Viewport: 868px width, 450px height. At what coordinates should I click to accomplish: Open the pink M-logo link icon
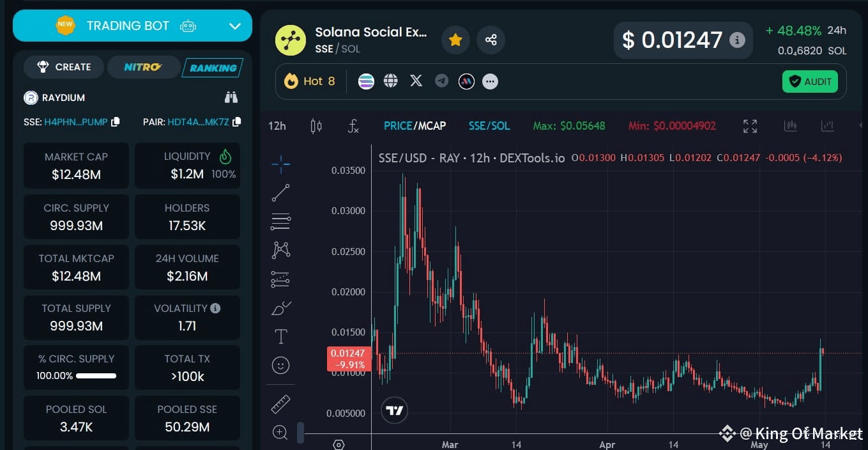466,81
